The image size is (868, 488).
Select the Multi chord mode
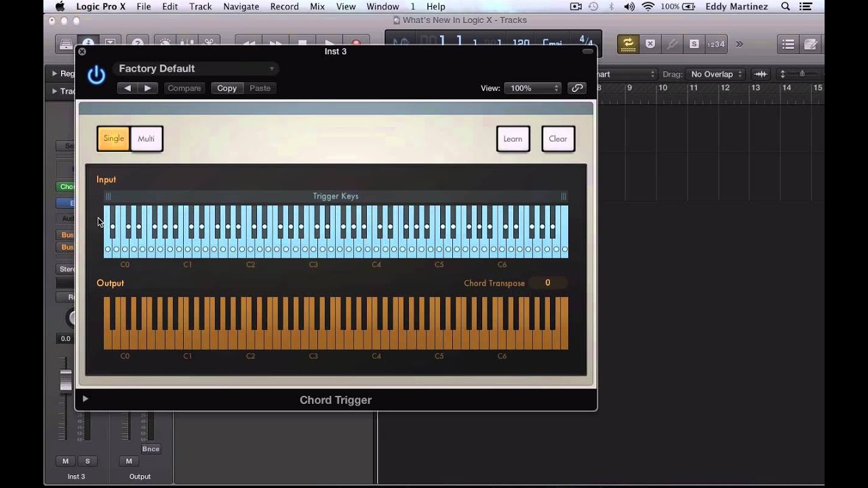point(146,138)
